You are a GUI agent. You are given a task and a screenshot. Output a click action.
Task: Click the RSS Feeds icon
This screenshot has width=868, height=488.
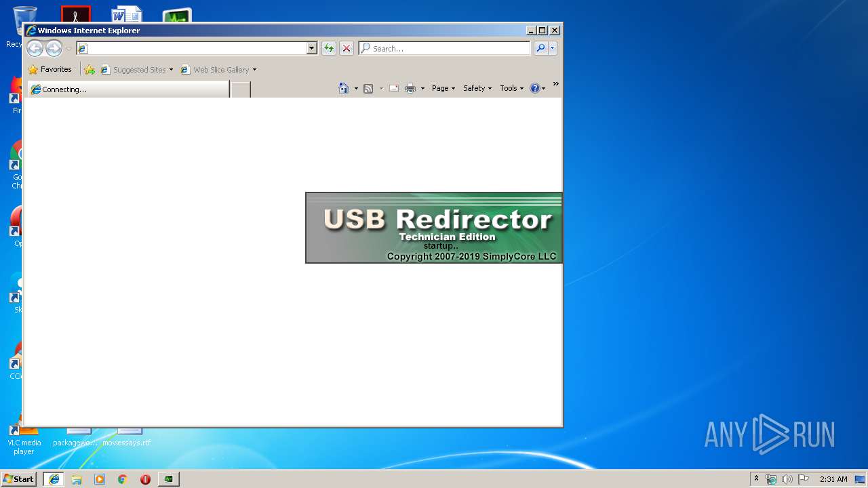368,88
